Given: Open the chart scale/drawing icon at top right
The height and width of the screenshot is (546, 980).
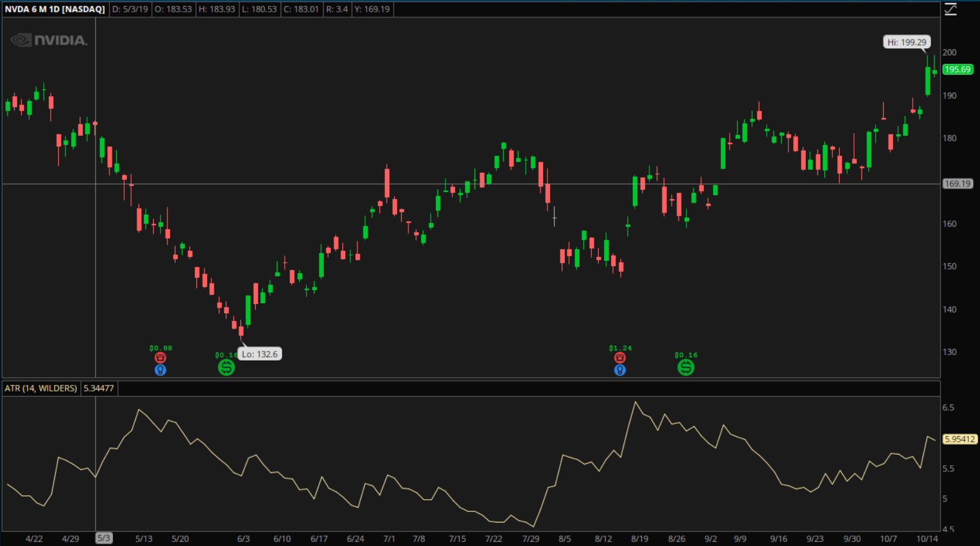Looking at the screenshot, I should 950,9.
